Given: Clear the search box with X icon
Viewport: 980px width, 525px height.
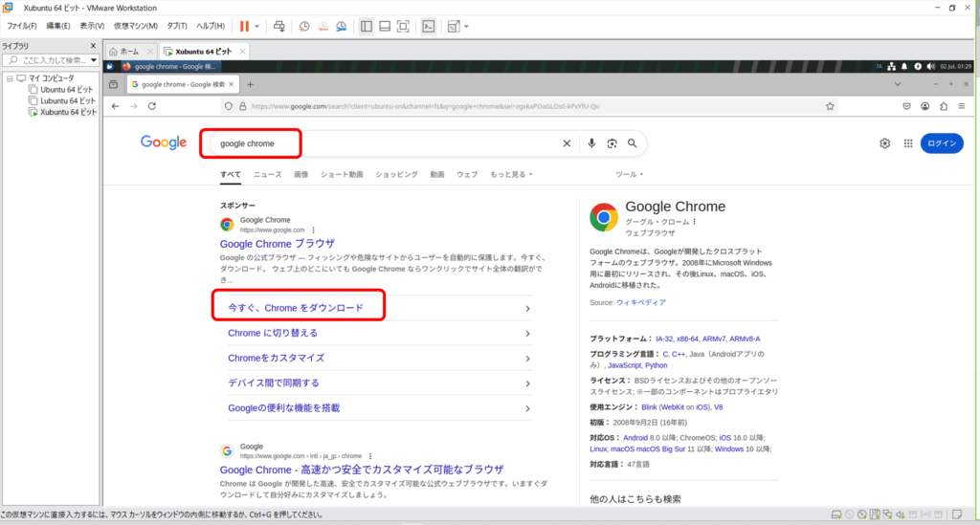Looking at the screenshot, I should (566, 143).
